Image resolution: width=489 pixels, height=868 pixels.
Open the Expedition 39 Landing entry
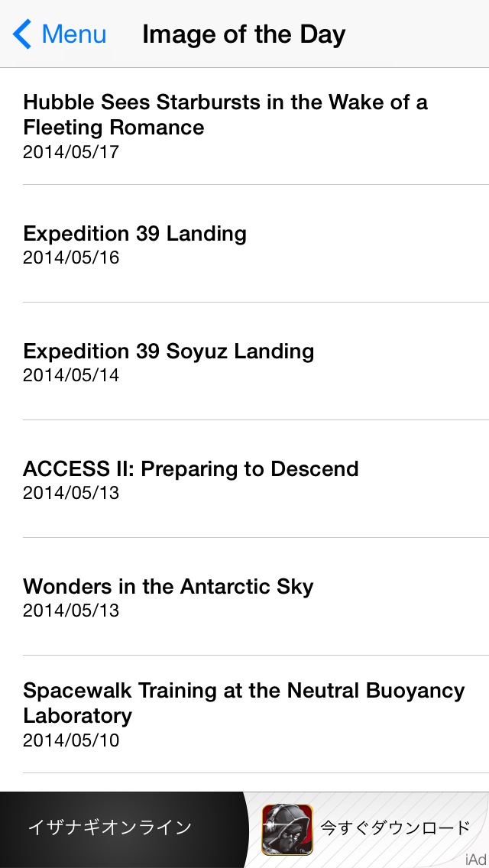[134, 234]
